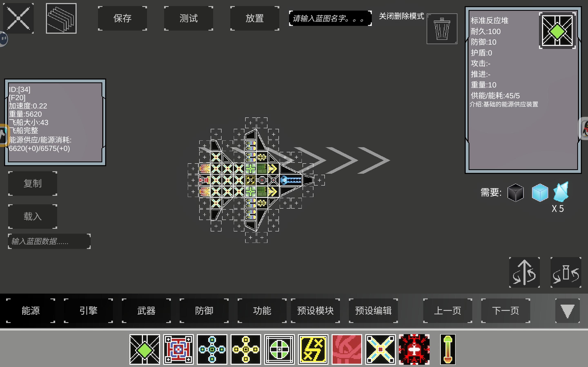The width and height of the screenshot is (588, 367).
Task: Go to previous page 上一页
Action: (x=448, y=311)
